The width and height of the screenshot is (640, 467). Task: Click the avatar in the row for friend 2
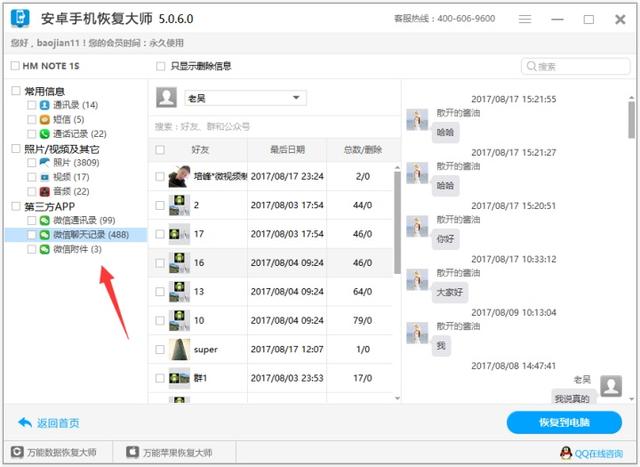[x=180, y=205]
